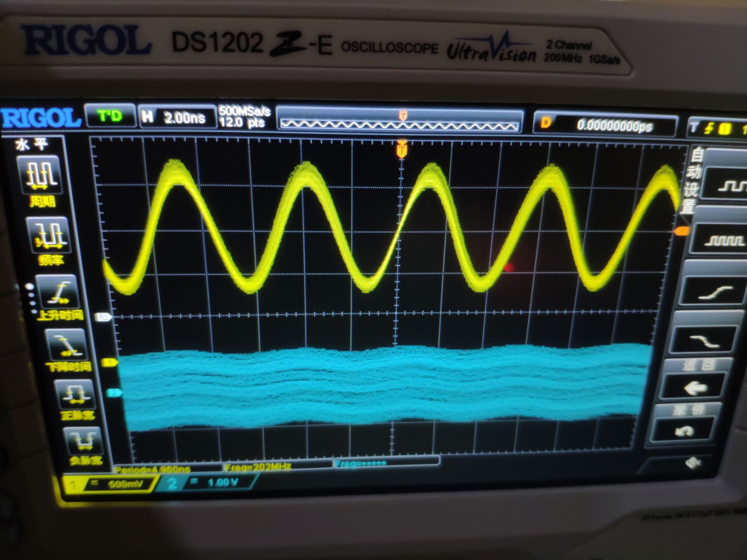Viewport: 747px width, 560px height.
Task: Select the rising edge auto-setup option
Action: pos(714,292)
